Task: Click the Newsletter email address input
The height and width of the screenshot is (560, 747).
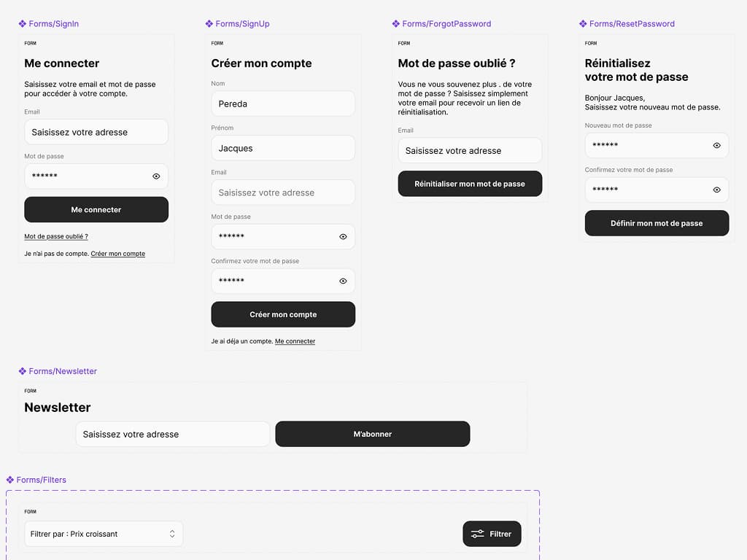Action: point(172,434)
